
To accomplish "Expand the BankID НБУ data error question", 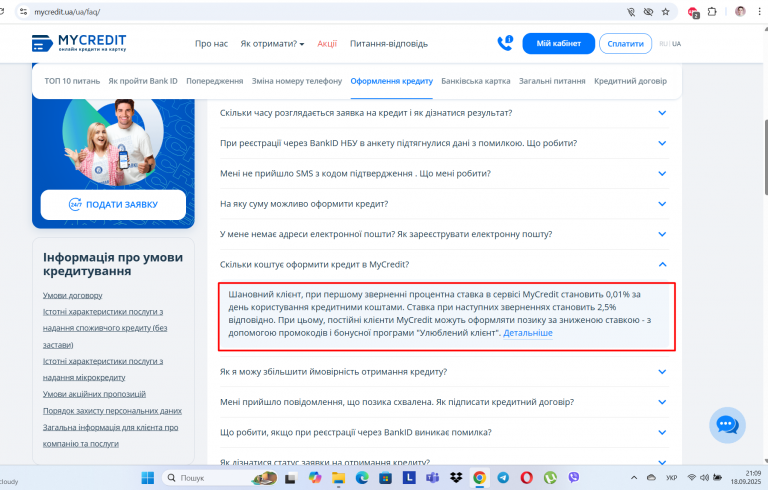I will click(444, 144).
